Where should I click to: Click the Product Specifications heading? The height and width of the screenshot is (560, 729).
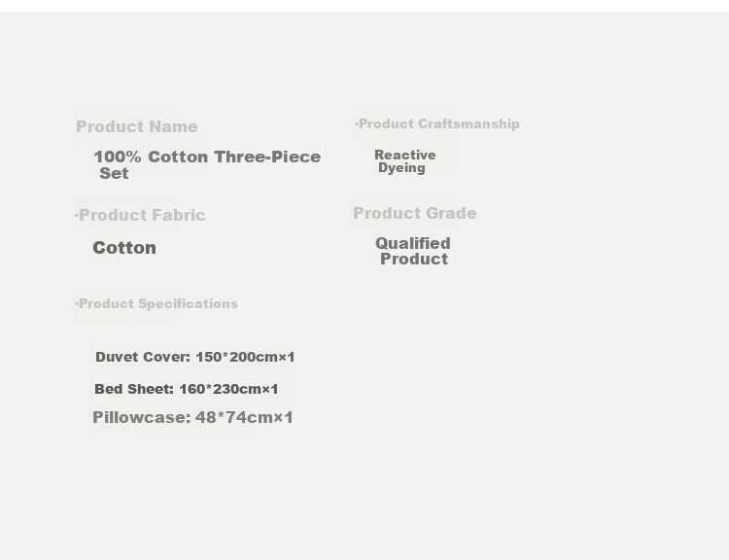pos(158,303)
